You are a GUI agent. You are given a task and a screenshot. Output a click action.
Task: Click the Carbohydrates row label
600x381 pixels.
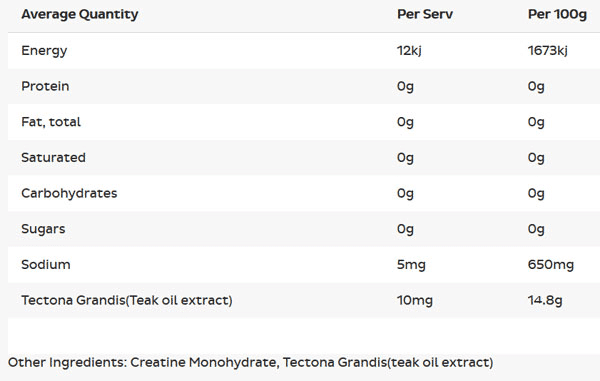tap(69, 193)
